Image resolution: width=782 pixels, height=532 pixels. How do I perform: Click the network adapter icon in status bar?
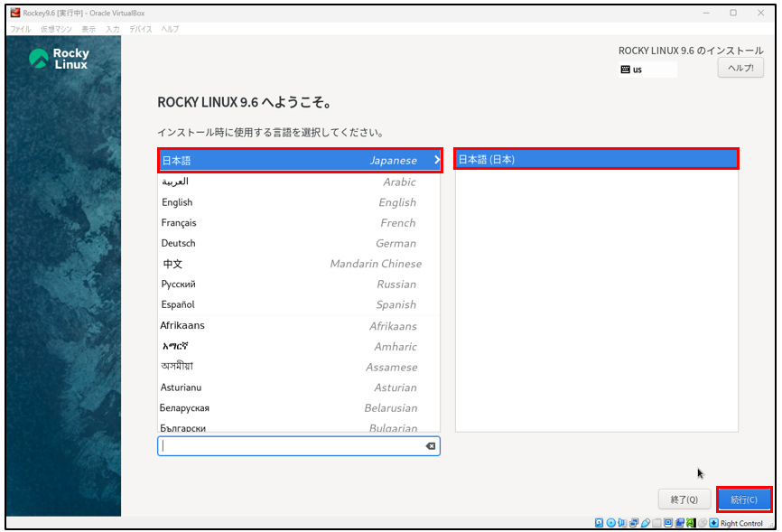coord(634,523)
